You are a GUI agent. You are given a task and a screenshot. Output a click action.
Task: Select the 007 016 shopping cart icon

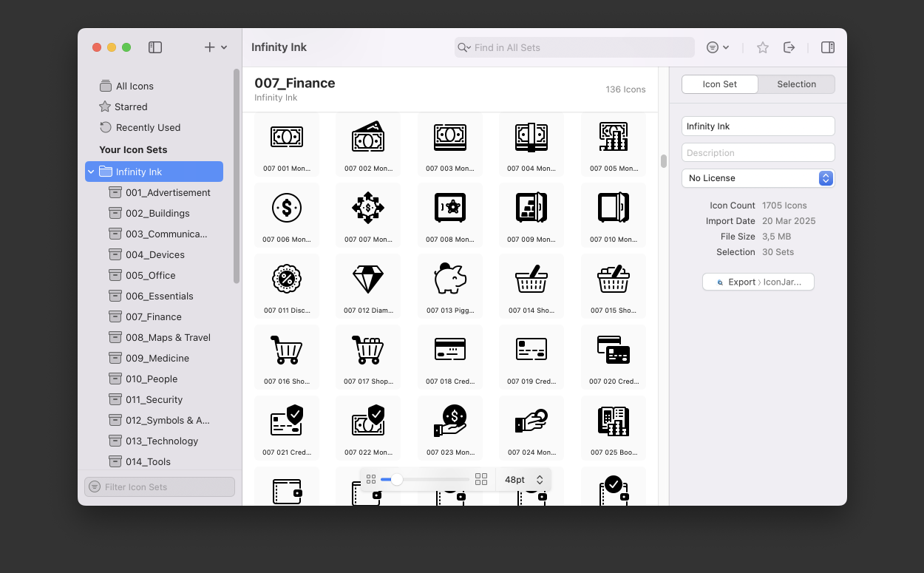coord(287,351)
